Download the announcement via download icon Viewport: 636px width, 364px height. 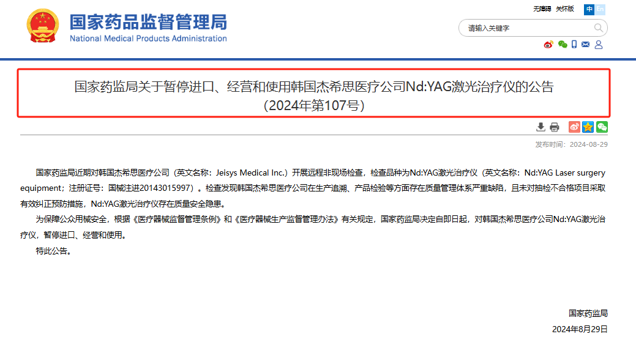[541, 127]
